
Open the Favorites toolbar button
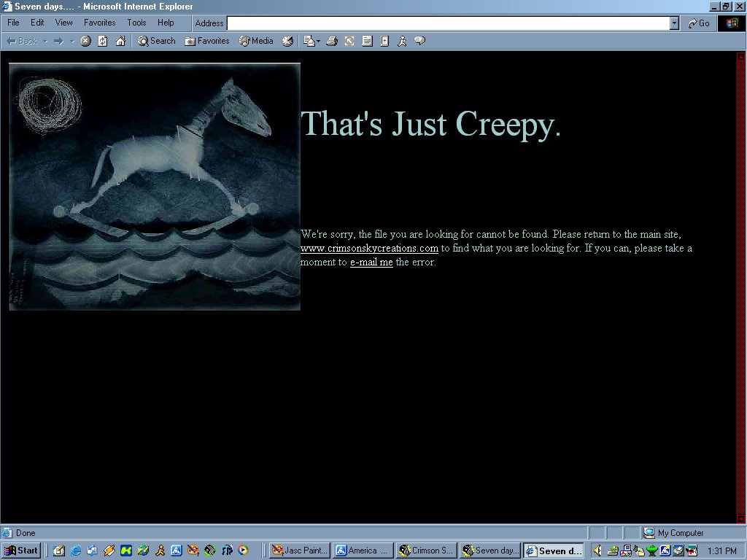207,41
